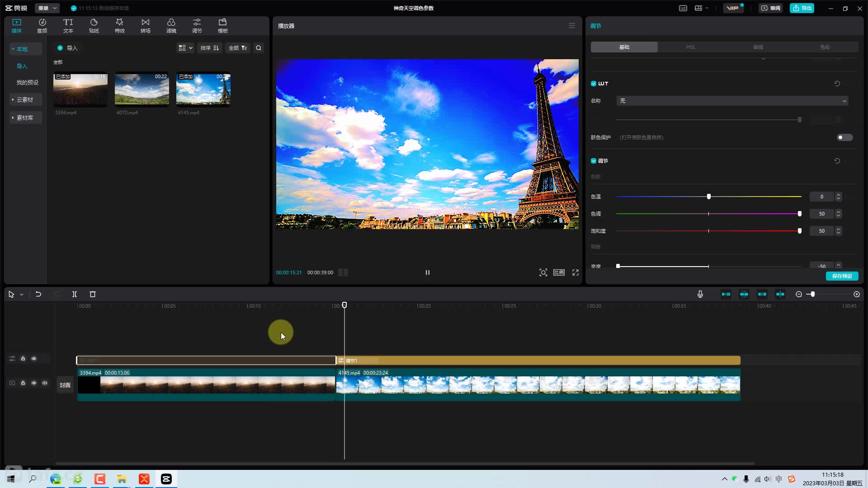Open the Templates (模板) tab

pos(222,26)
